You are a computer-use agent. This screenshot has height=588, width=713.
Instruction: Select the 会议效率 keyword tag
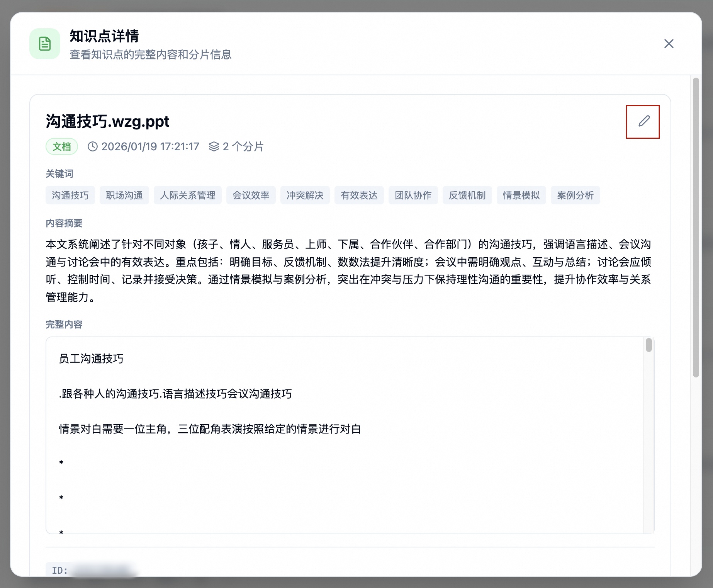251,195
